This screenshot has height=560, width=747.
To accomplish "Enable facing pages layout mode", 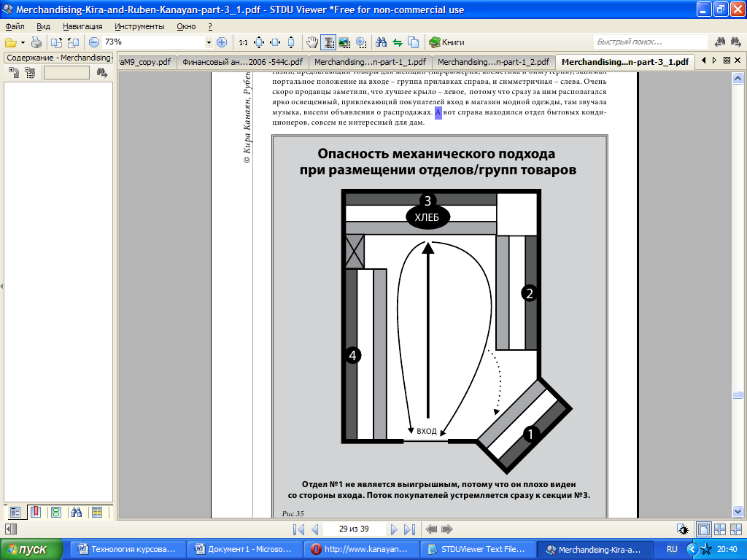I will pyautogui.click(x=720, y=529).
